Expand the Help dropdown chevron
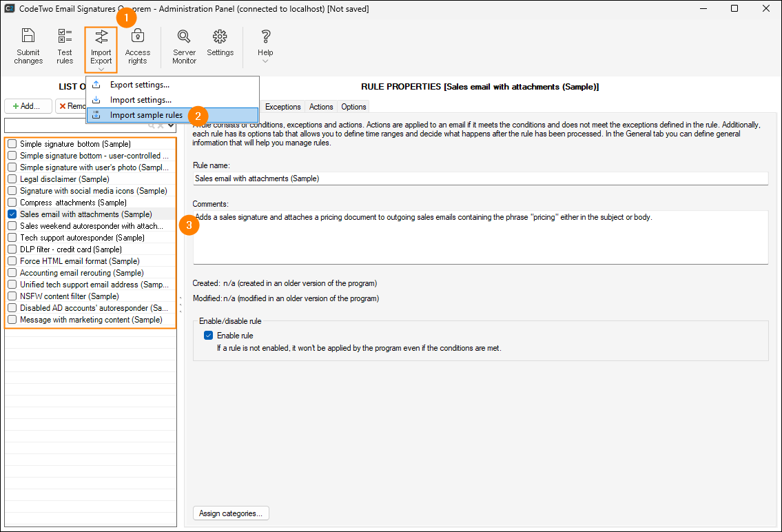 [265, 62]
